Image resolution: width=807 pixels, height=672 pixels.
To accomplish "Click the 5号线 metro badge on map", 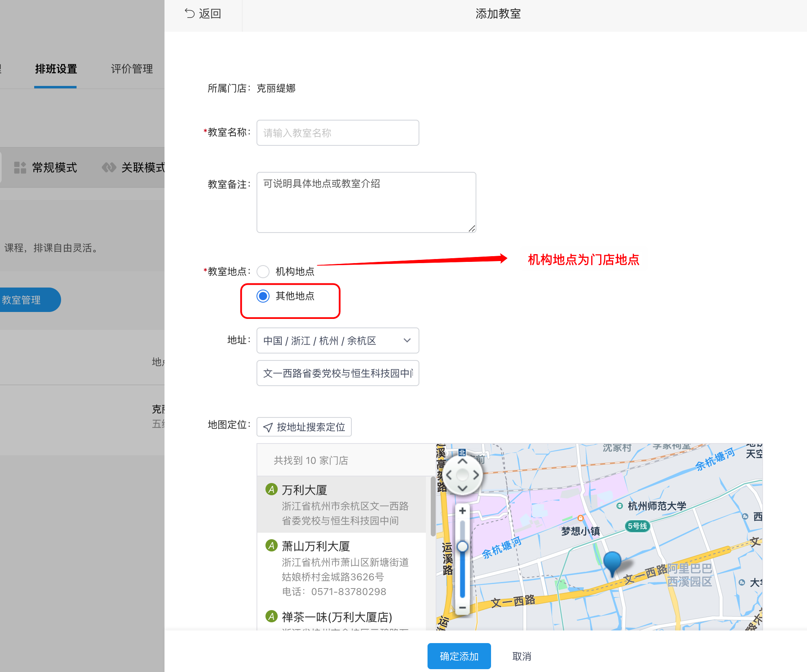I will coord(637,526).
